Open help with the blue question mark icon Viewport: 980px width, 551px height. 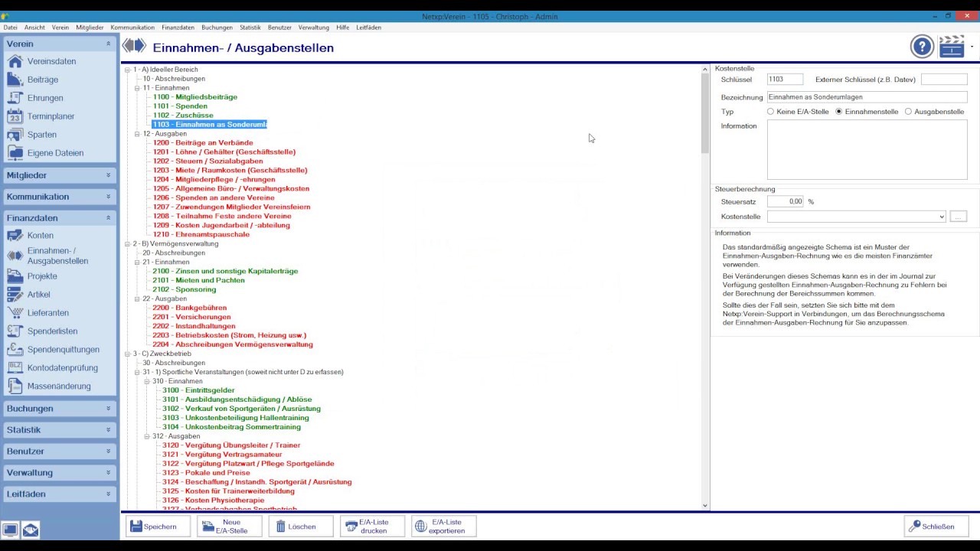(x=922, y=47)
